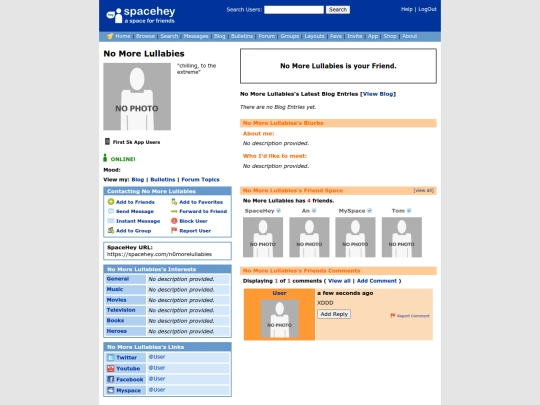Click the Twitter @User handle

pos(157,357)
